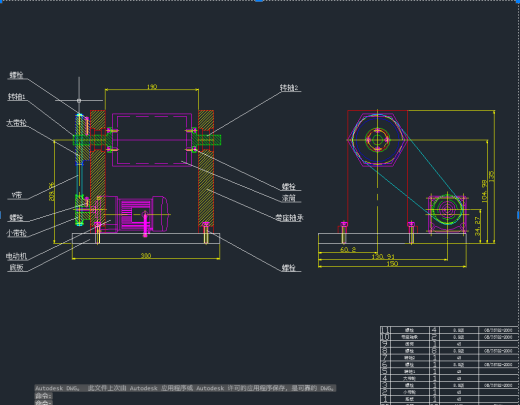Click the 螺栓 label below 带座轴承 callout
520x405 pixels.
point(289,268)
